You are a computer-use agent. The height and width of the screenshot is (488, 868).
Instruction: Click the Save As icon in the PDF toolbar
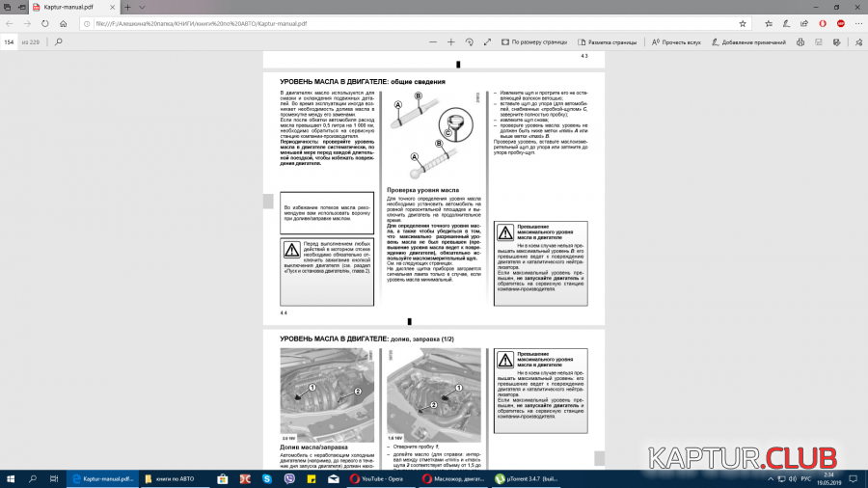pos(836,42)
